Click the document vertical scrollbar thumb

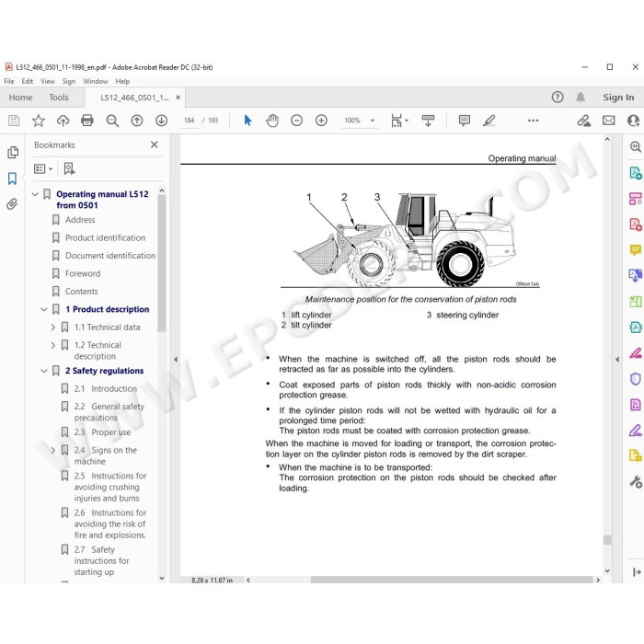[x=607, y=540]
